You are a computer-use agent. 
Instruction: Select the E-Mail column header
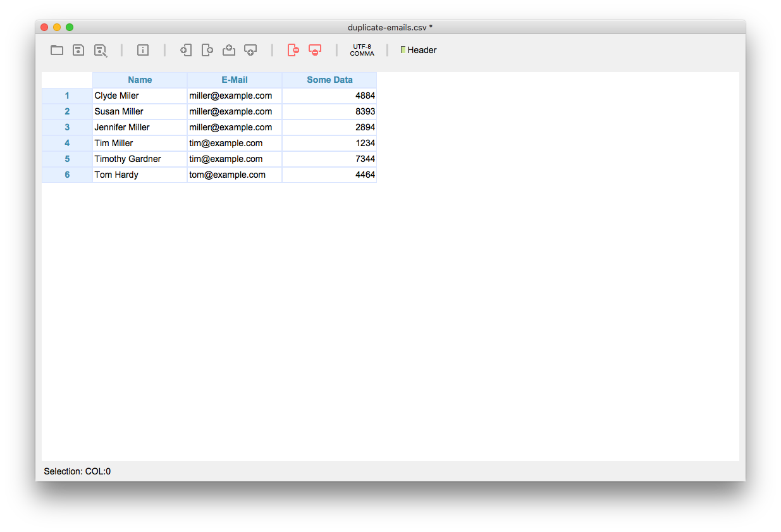(235, 80)
